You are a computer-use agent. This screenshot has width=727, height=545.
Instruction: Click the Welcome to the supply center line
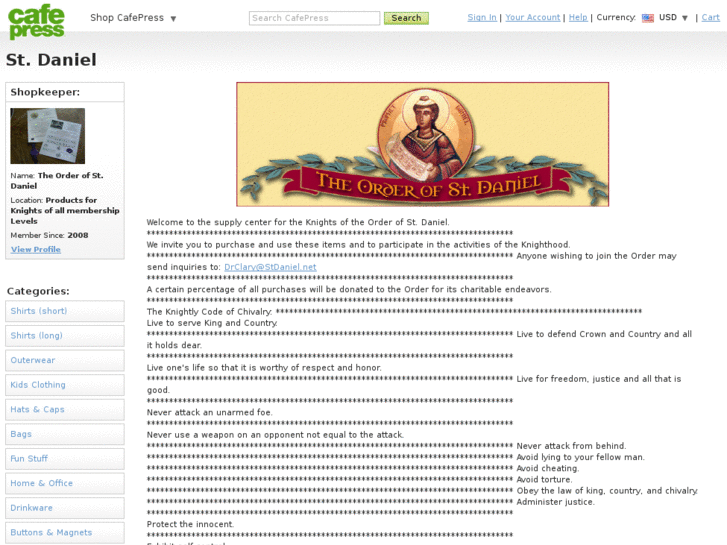(x=298, y=222)
